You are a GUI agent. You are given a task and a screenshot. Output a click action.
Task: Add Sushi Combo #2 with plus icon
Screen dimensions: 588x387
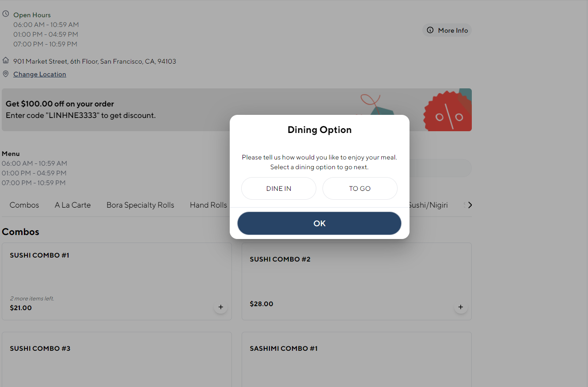coord(460,307)
